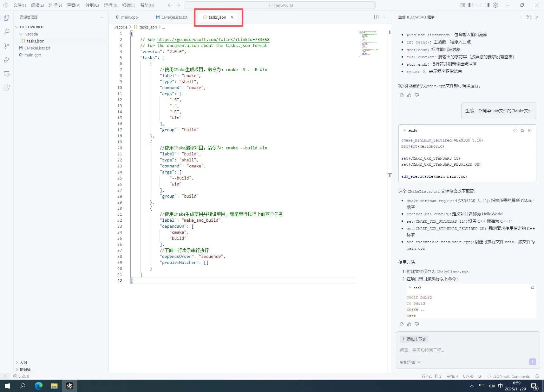Click the 添加上下文 add context button
This screenshot has height=392, width=544.
click(414, 339)
